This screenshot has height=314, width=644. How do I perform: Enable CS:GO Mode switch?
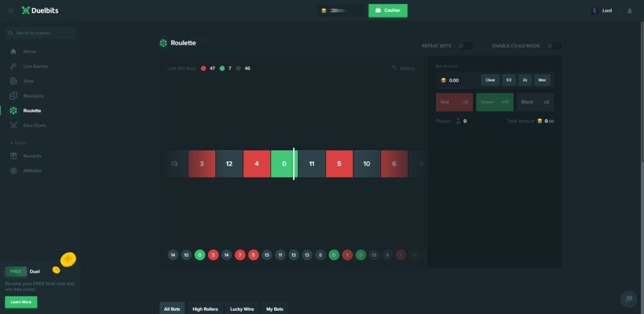tap(553, 45)
